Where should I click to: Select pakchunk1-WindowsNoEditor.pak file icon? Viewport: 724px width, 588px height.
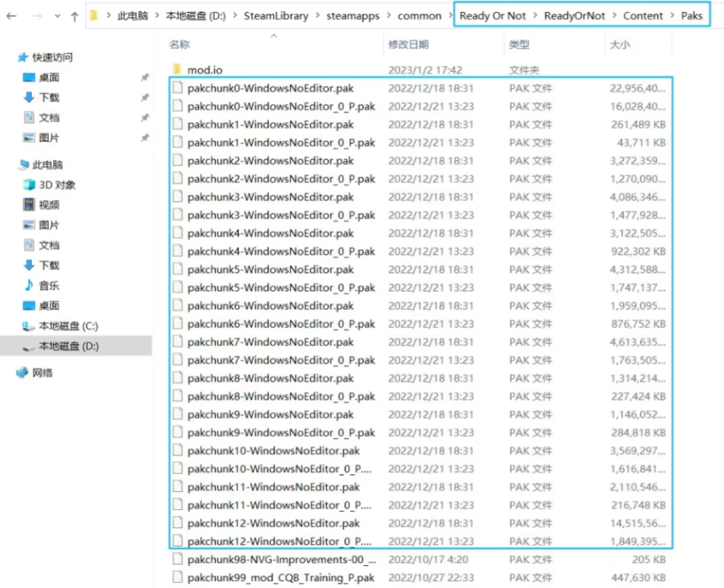(x=177, y=124)
